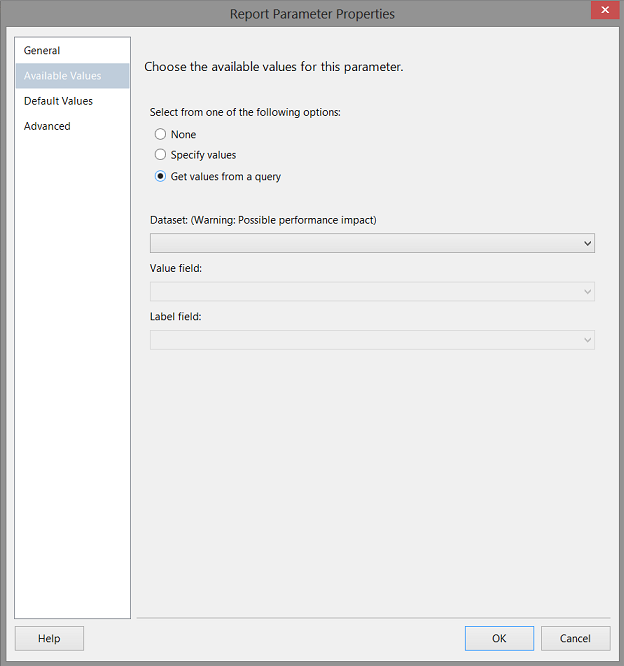Select Available Values in the left pane
This screenshot has height=666, width=624.
click(x=62, y=76)
